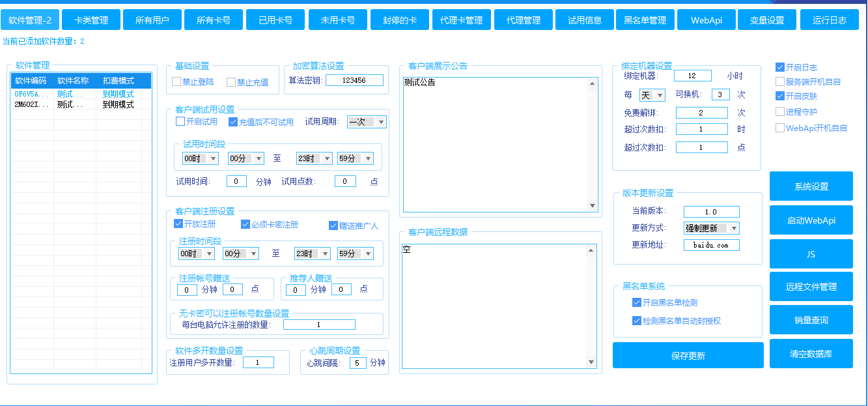Toggle the 禁止登陆 checkbox
868x406 pixels.
(x=193, y=82)
